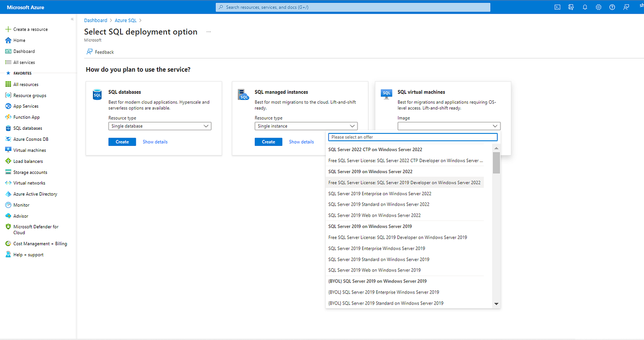
Task: Expand the Single instance resource type dropdown
Action: pyautogui.click(x=306, y=126)
